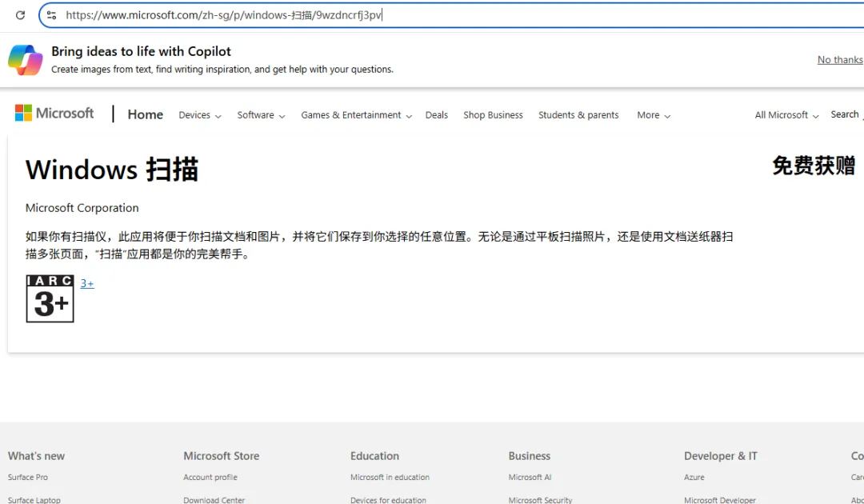Image resolution: width=864 pixels, height=504 pixels.
Task: Open the Microsoft Developer footer link
Action: (720, 500)
